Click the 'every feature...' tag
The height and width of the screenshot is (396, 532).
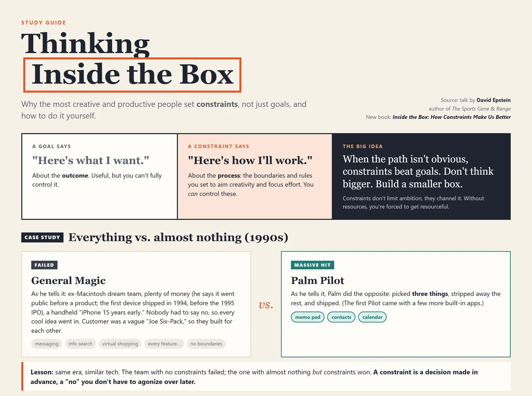click(164, 344)
